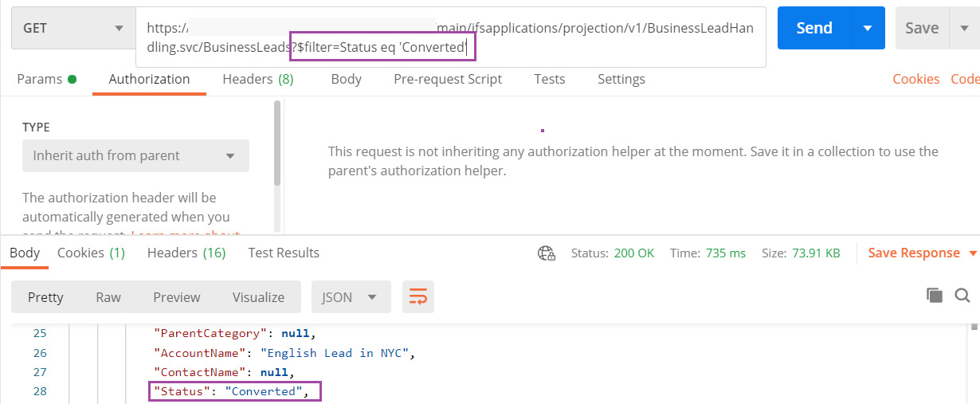Open the Cookies link at right
Viewport: 980px width, 404px height.
915,79
